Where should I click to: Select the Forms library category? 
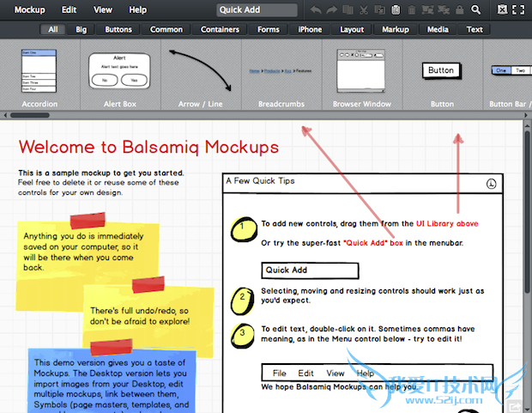(269, 29)
